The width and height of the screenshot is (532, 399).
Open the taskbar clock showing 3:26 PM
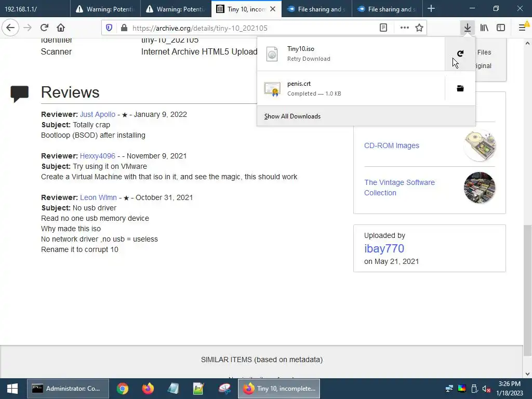click(509, 389)
